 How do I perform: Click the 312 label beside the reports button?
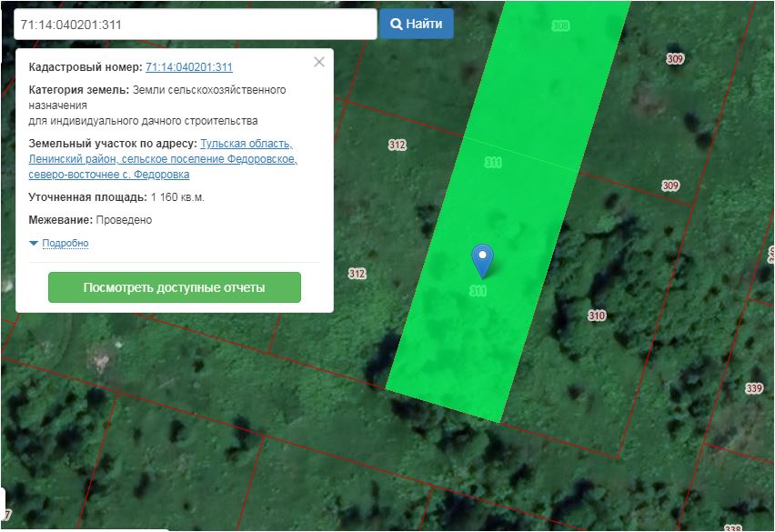click(x=357, y=274)
